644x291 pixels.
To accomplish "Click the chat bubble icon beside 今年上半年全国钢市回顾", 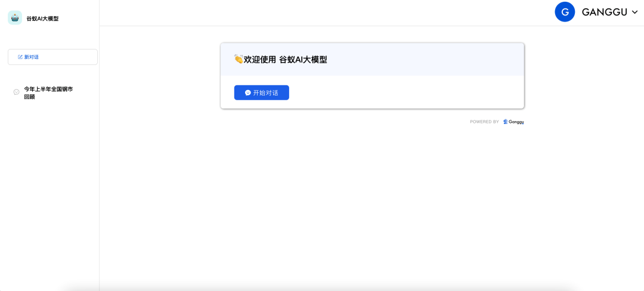I will click(17, 92).
